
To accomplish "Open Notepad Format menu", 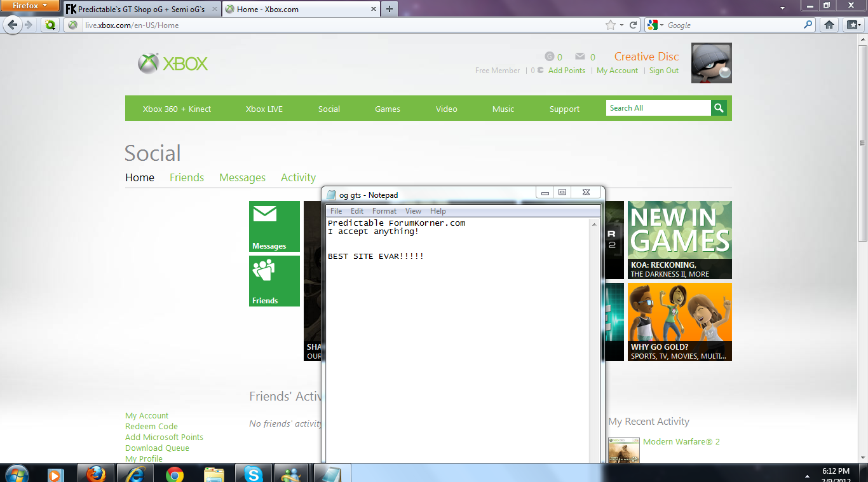I will click(384, 211).
